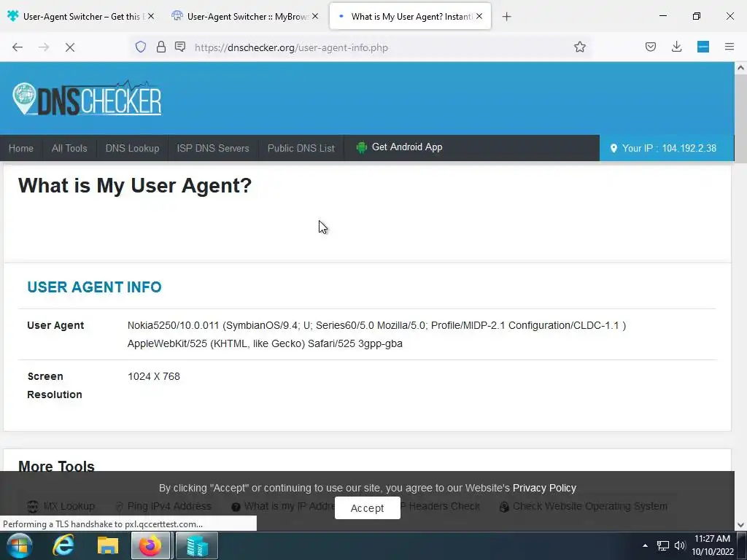Close the What is My User Agent tab

click(479, 16)
